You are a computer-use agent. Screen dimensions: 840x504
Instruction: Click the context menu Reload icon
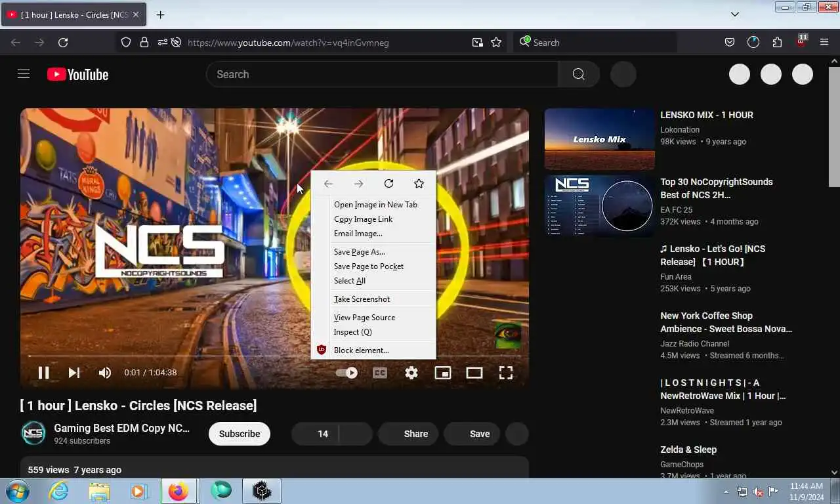click(x=388, y=184)
